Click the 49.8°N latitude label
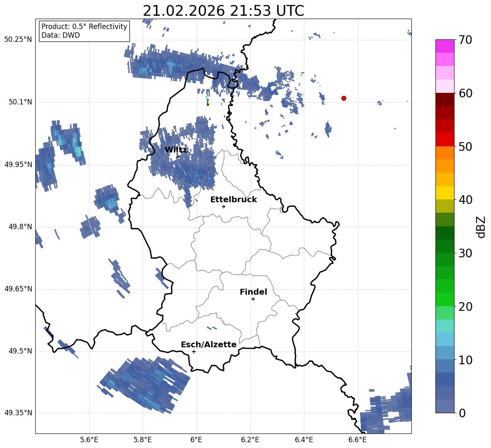 [x=20, y=227]
